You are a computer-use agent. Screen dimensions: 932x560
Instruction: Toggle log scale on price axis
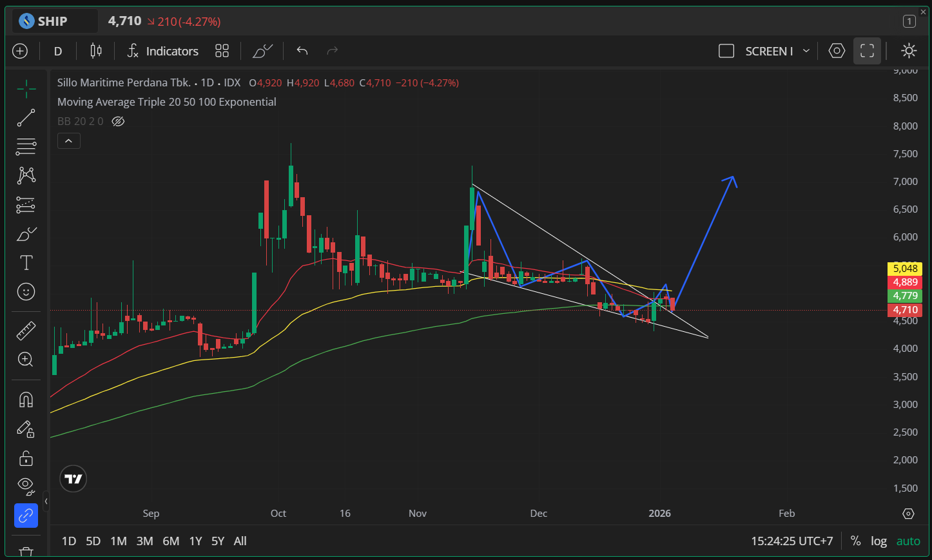click(879, 541)
